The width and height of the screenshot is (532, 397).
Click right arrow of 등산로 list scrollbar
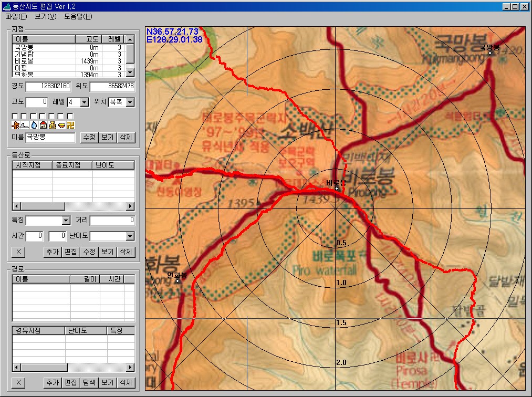pos(130,206)
